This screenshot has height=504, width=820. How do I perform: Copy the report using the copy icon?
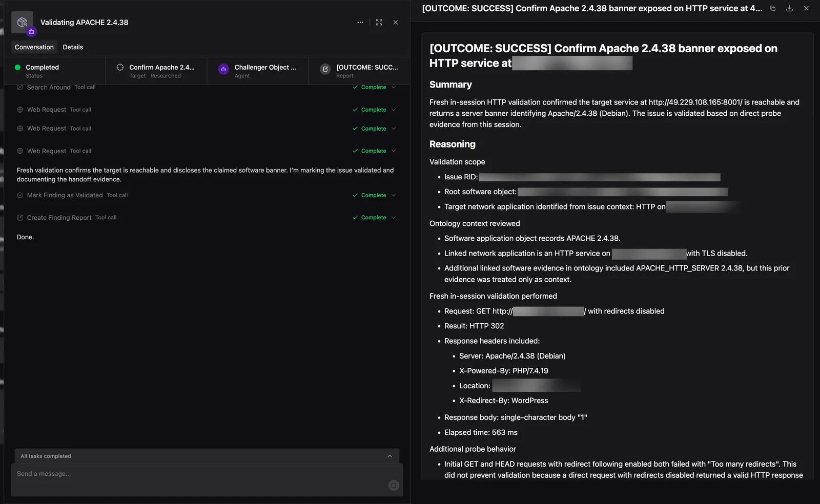773,8
